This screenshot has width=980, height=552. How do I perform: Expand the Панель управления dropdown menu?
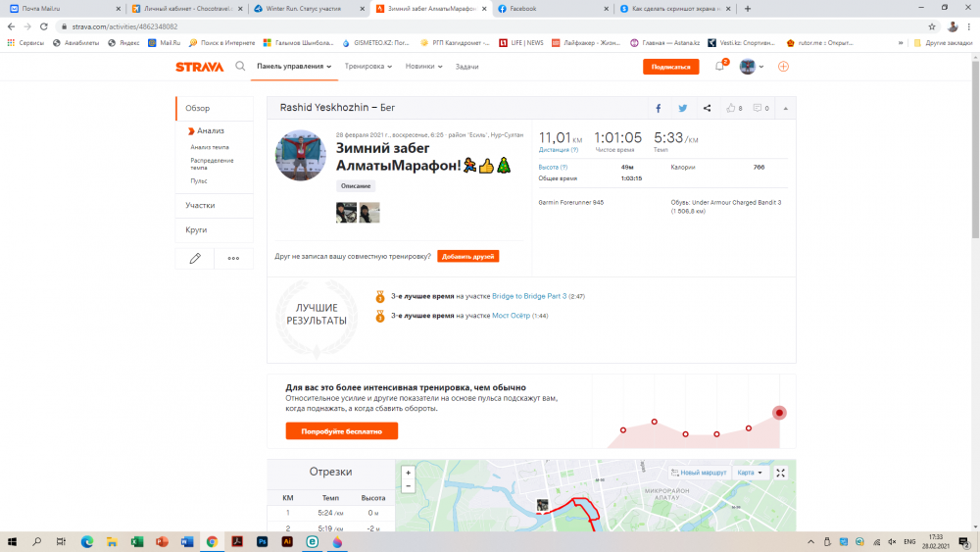(x=293, y=67)
